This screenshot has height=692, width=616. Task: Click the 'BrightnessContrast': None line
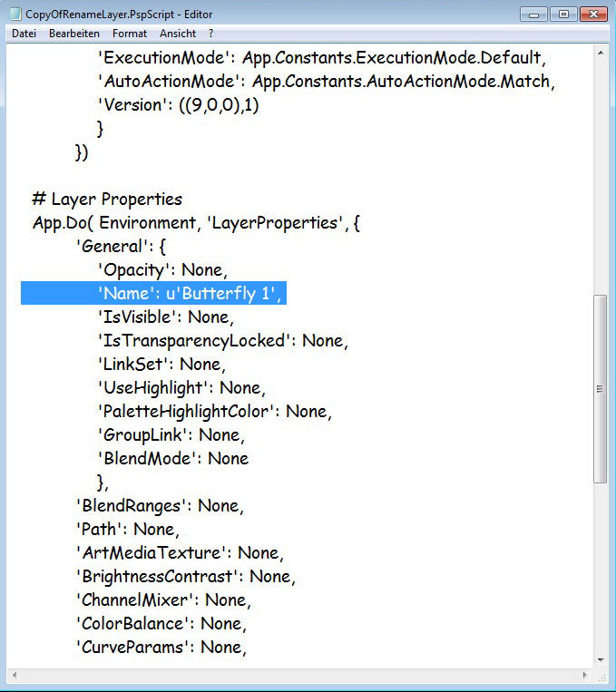tap(185, 577)
